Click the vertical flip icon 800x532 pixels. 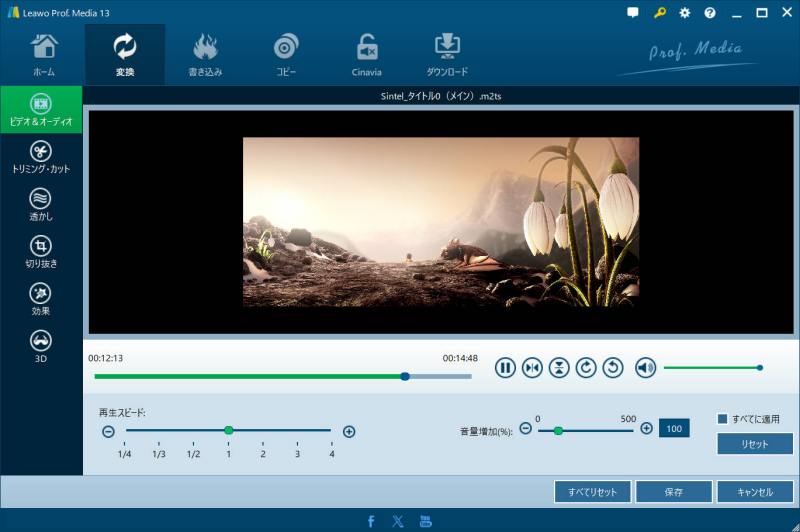click(559, 368)
